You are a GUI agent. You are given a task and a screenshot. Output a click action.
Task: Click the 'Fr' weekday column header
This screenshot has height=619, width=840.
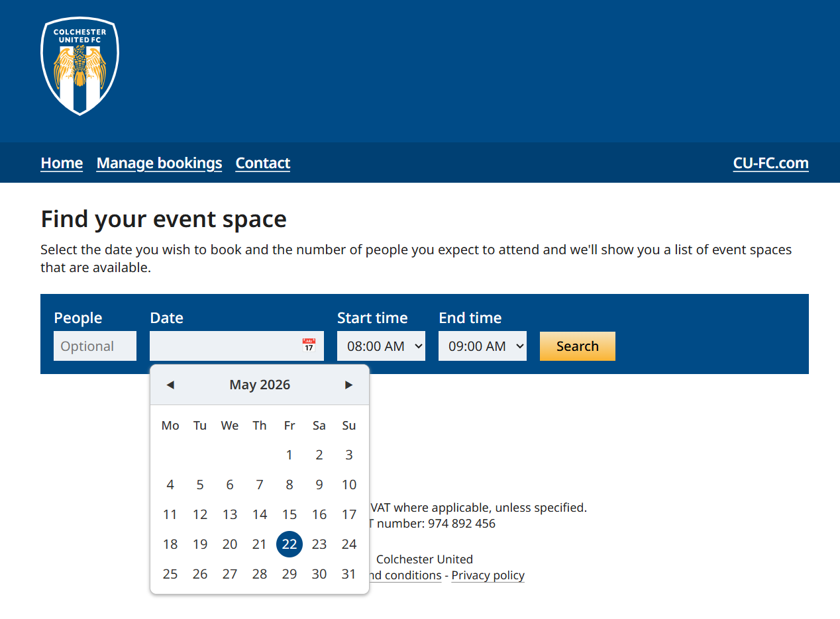pos(289,426)
